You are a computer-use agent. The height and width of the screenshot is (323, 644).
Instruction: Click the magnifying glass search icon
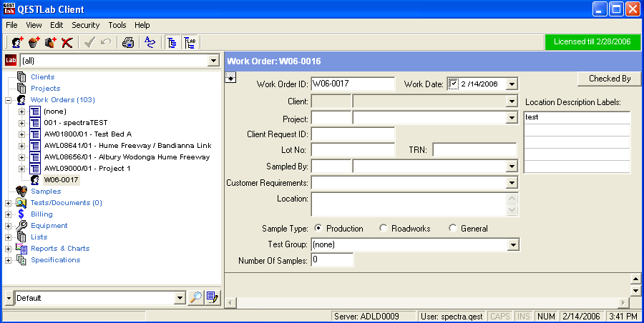[195, 297]
